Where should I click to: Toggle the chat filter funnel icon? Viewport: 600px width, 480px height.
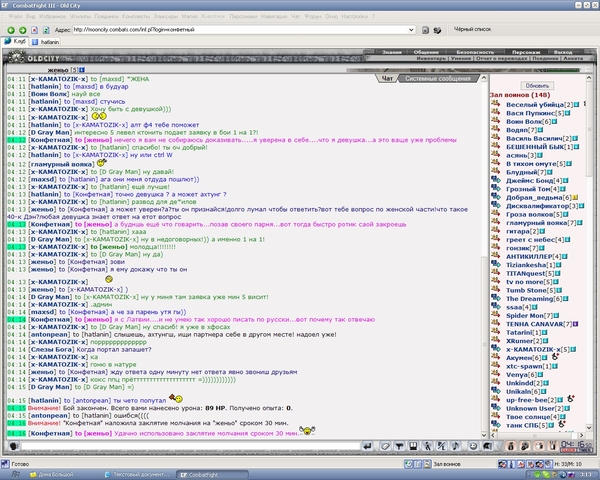pyautogui.click(x=399, y=446)
